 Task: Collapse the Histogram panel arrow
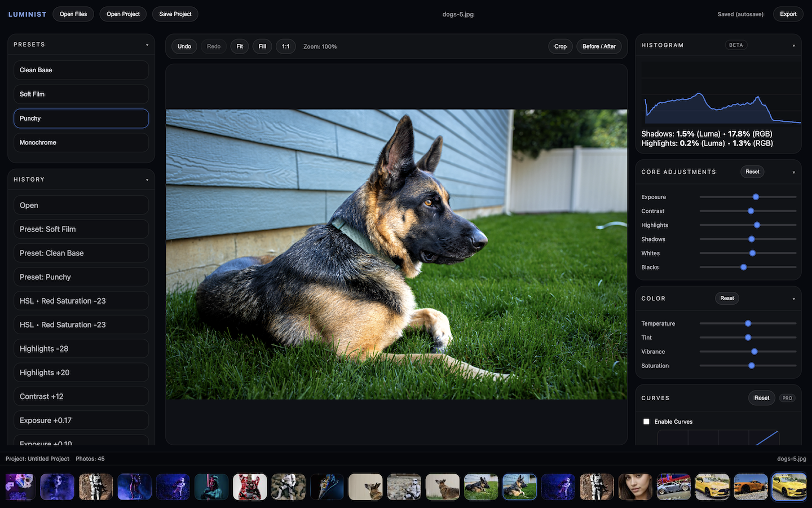point(793,46)
